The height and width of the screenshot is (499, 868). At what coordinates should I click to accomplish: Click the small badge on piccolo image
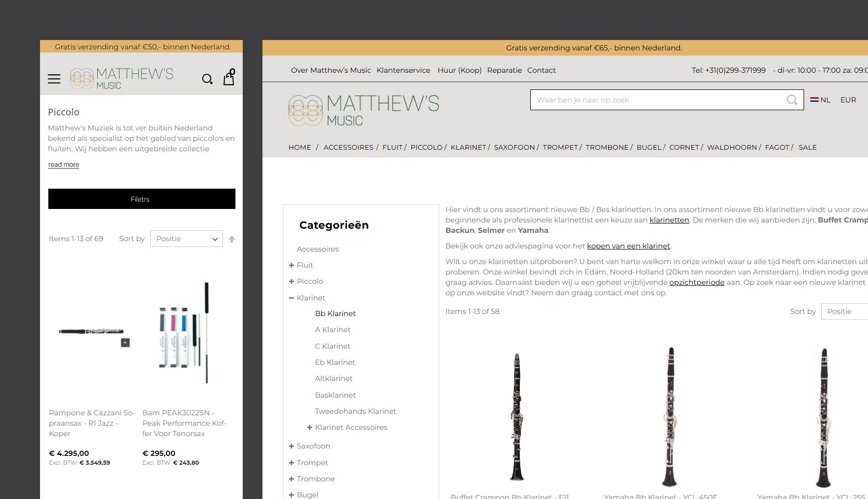[x=125, y=343]
